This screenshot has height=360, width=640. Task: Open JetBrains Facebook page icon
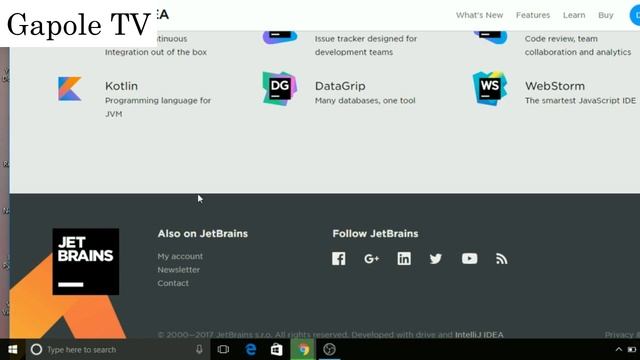338,258
